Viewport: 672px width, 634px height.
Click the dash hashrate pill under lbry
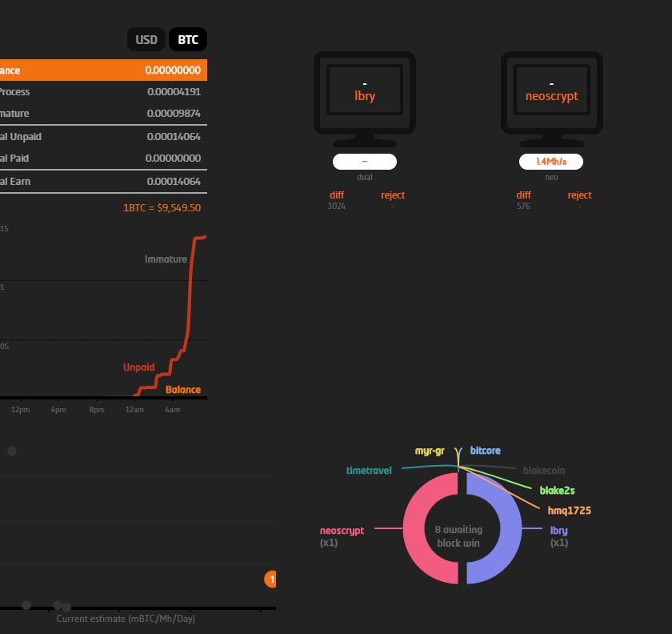pos(364,162)
